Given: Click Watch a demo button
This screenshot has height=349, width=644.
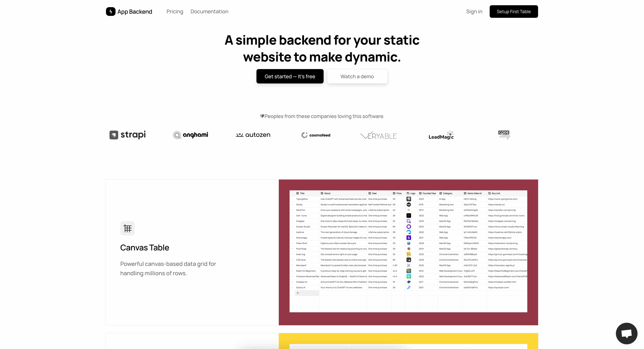Looking at the screenshot, I should click(x=357, y=76).
